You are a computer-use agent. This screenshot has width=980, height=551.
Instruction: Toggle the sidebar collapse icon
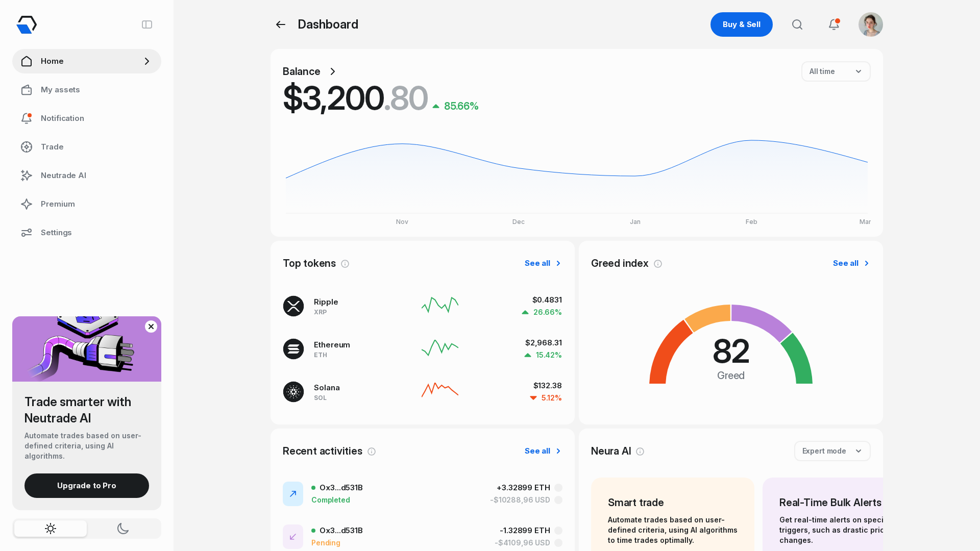pyautogui.click(x=147, y=24)
